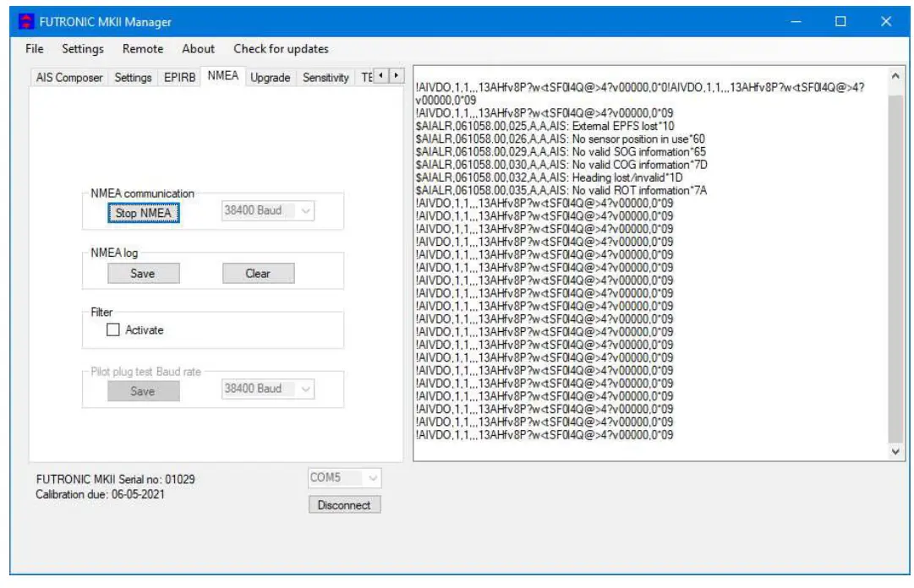Open the Remote menu

coord(143,49)
